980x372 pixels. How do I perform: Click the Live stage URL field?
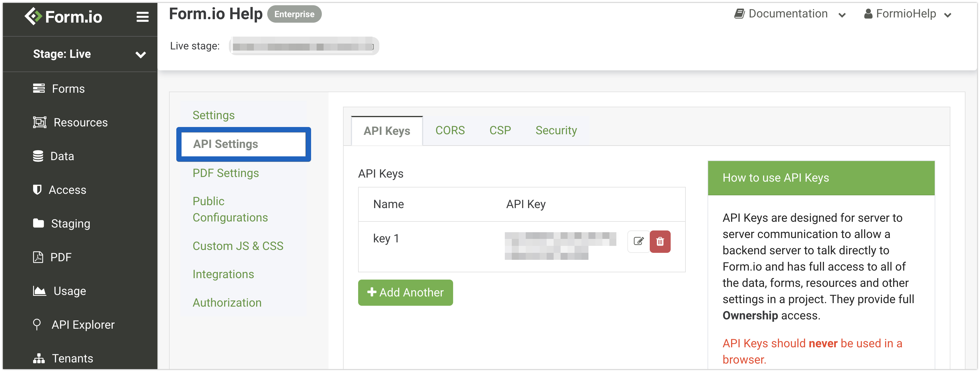pyautogui.click(x=304, y=46)
